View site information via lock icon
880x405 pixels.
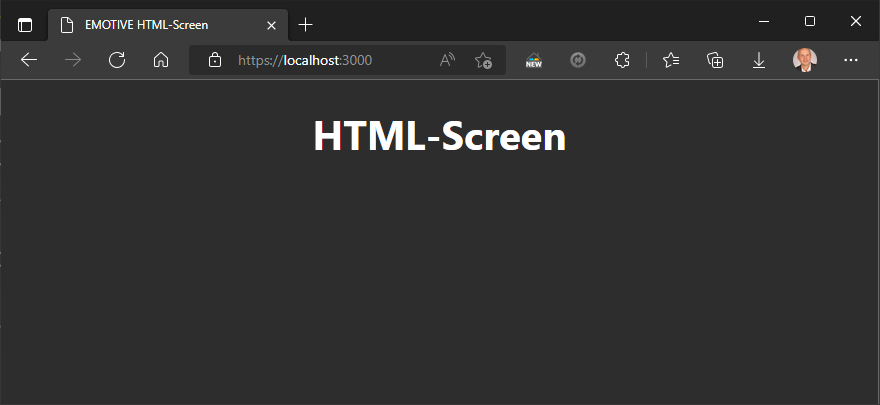click(215, 60)
